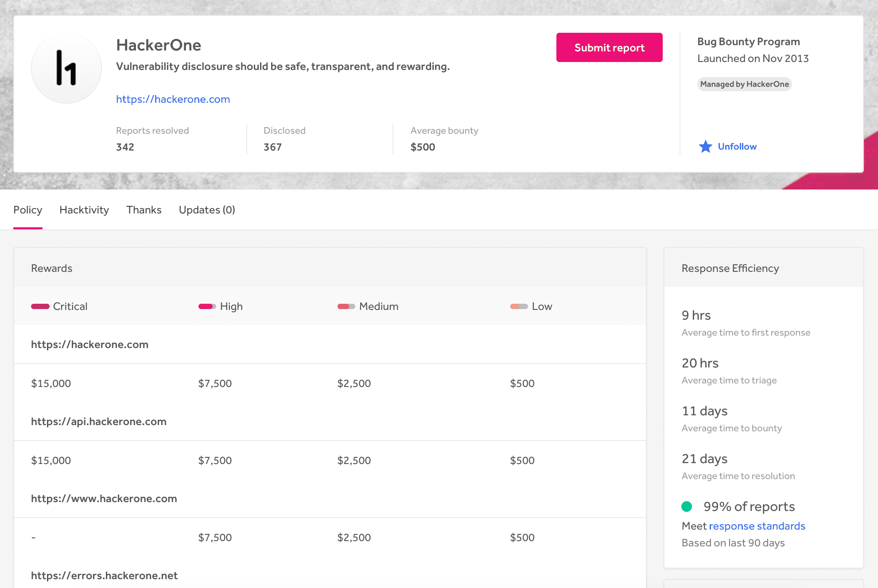Click the green response status dot

tap(687, 507)
